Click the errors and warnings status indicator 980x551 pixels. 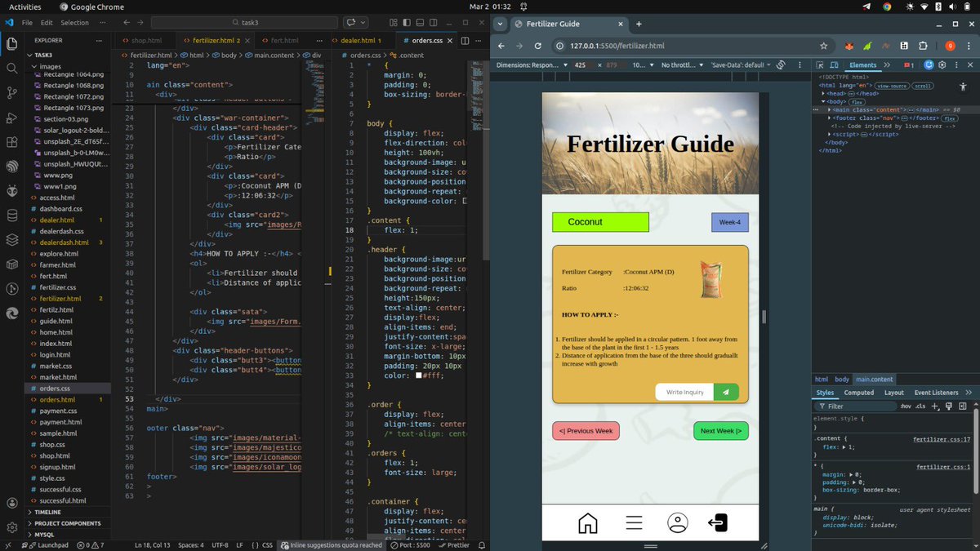click(90, 544)
